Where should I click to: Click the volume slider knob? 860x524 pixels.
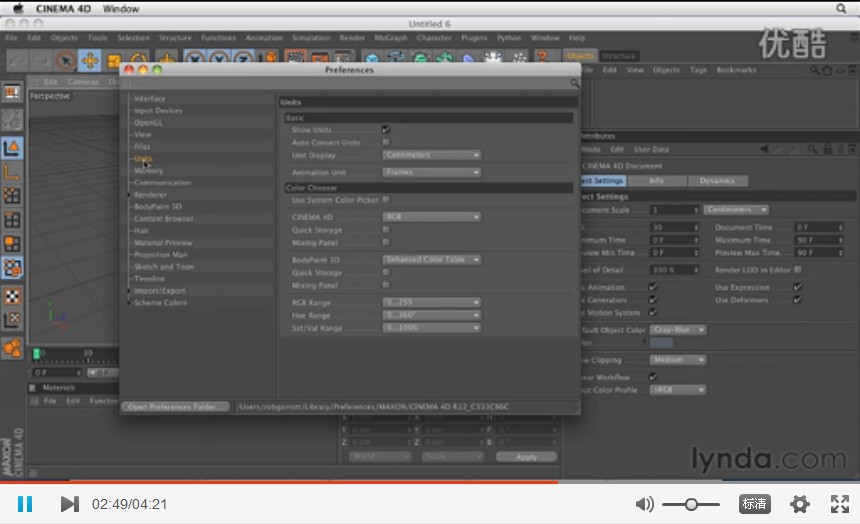(691, 504)
